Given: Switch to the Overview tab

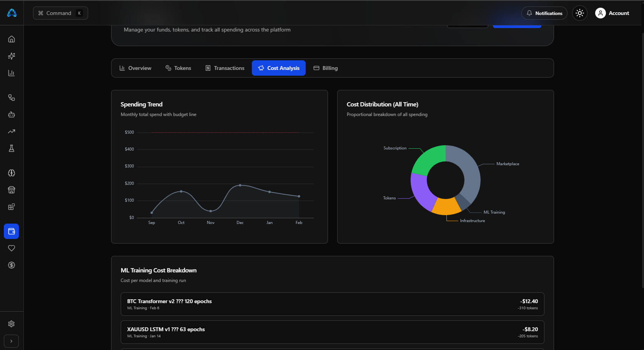Looking at the screenshot, I should [135, 68].
